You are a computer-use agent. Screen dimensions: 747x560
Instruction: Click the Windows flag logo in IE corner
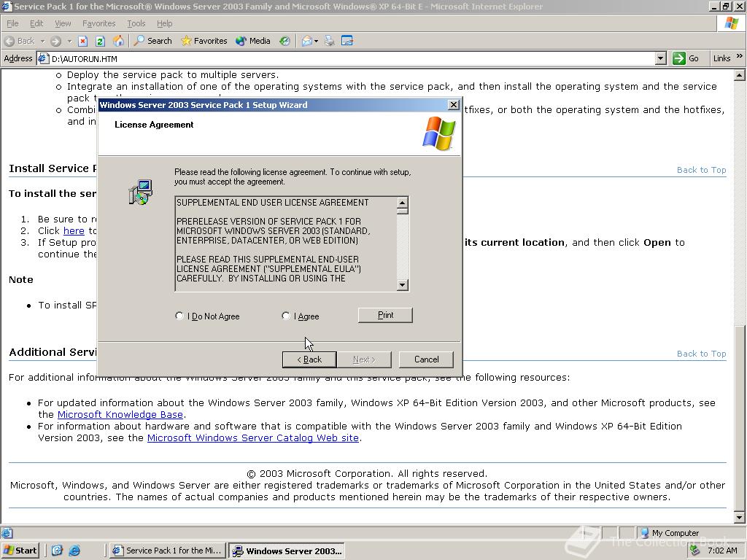731,23
